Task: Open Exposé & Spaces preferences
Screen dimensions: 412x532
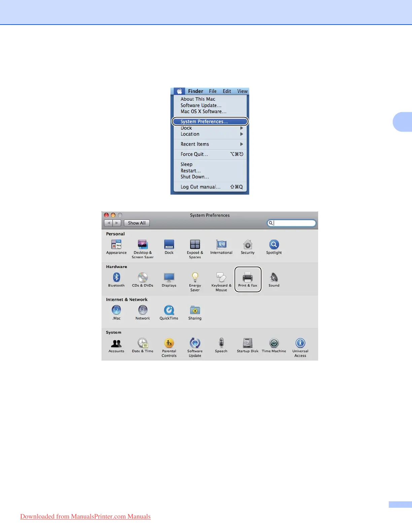Action: click(195, 249)
